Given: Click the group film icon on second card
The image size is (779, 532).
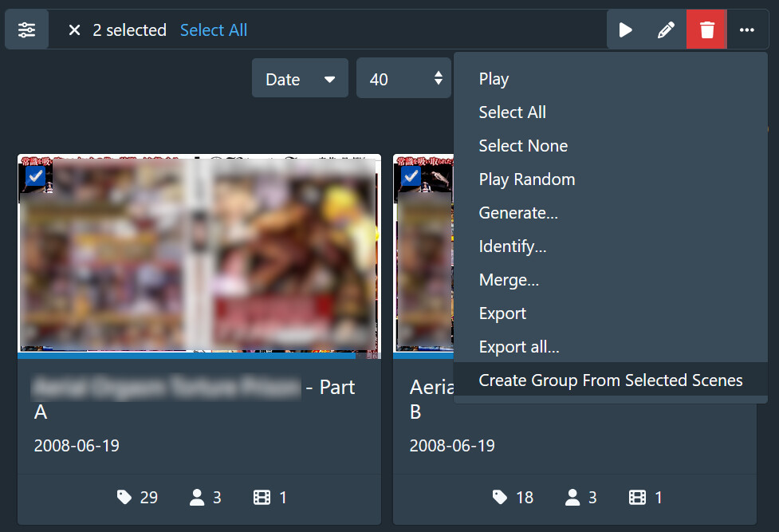Looking at the screenshot, I should pyautogui.click(x=638, y=498).
